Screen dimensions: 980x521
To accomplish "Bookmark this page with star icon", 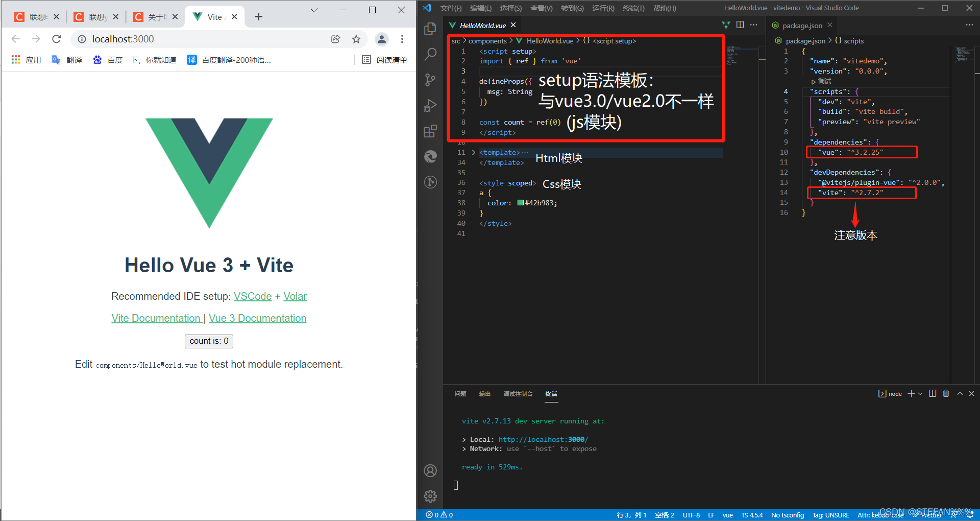I will click(356, 39).
